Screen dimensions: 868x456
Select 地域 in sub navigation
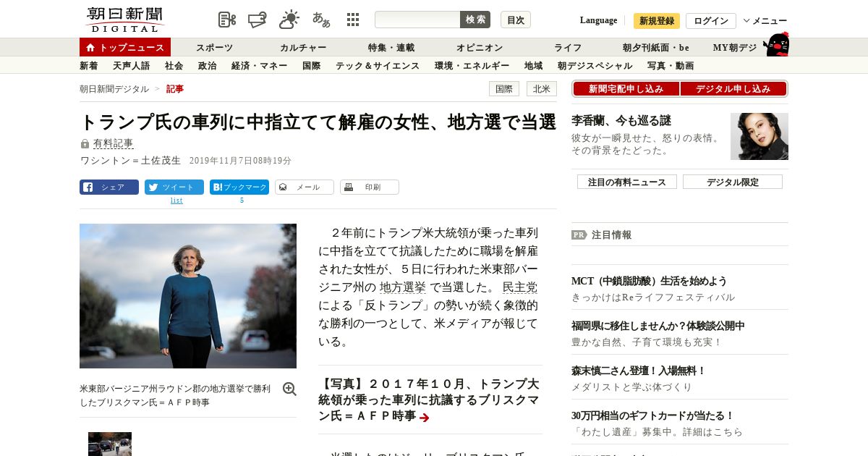point(534,66)
